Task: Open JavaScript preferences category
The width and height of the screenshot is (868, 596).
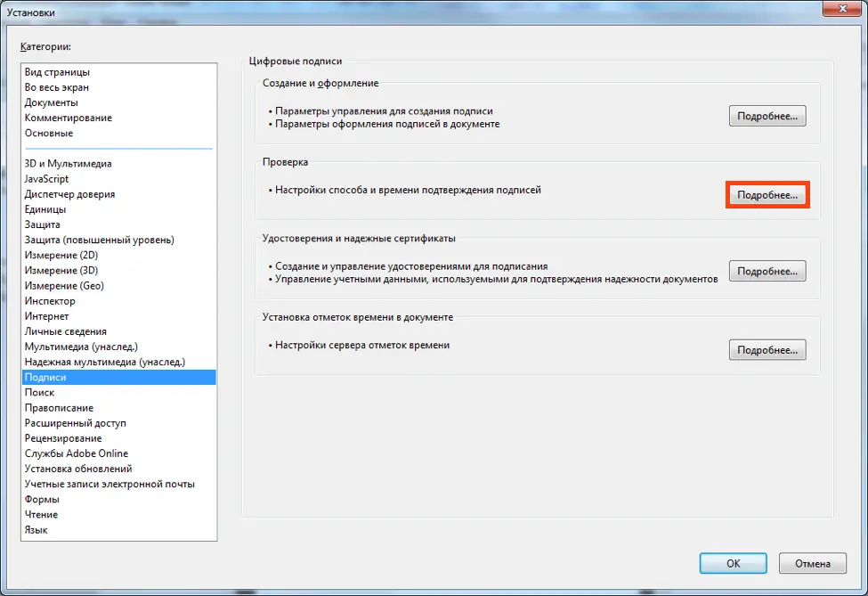Action: coord(47,179)
